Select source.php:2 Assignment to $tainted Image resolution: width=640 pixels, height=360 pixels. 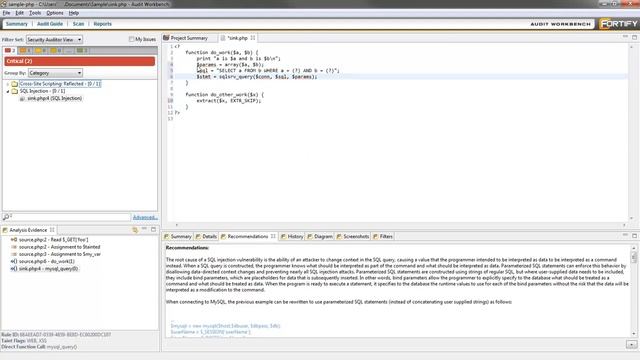point(59,247)
